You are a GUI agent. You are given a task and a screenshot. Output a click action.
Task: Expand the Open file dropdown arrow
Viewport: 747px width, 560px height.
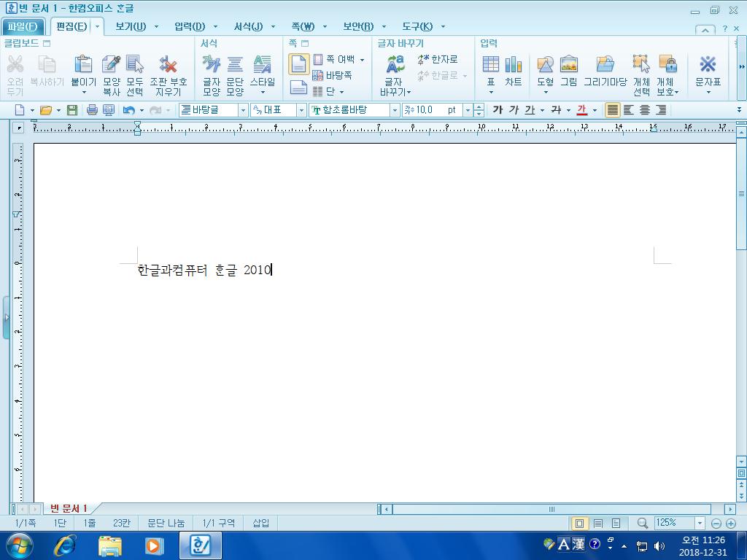[x=58, y=111]
